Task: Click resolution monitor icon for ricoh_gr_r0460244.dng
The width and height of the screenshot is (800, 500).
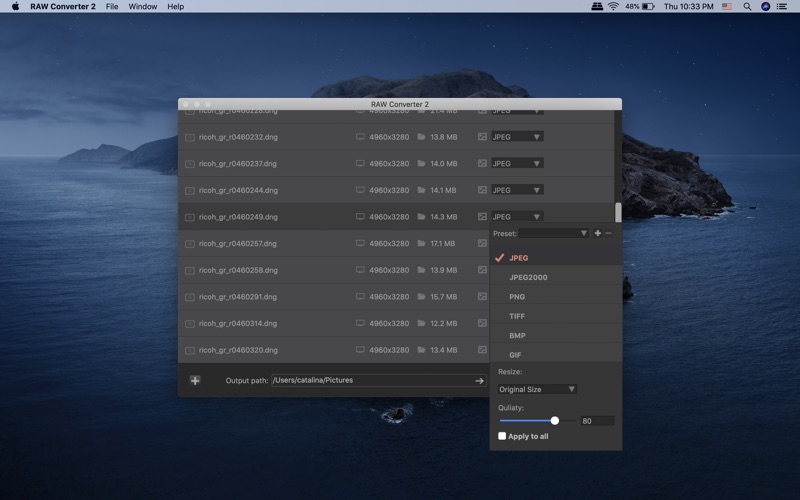Action: pyautogui.click(x=360, y=190)
